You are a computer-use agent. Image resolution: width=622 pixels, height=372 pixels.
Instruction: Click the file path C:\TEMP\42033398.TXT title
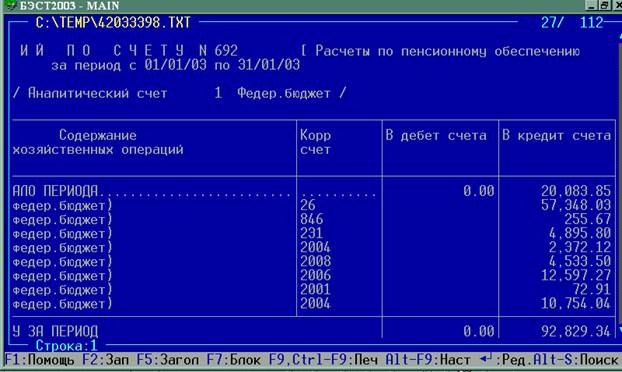coord(113,23)
